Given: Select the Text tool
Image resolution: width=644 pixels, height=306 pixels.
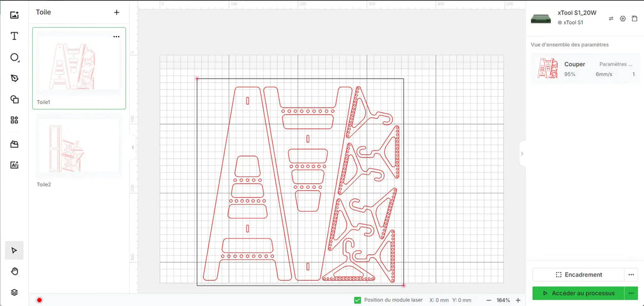Looking at the screenshot, I should click(14, 36).
